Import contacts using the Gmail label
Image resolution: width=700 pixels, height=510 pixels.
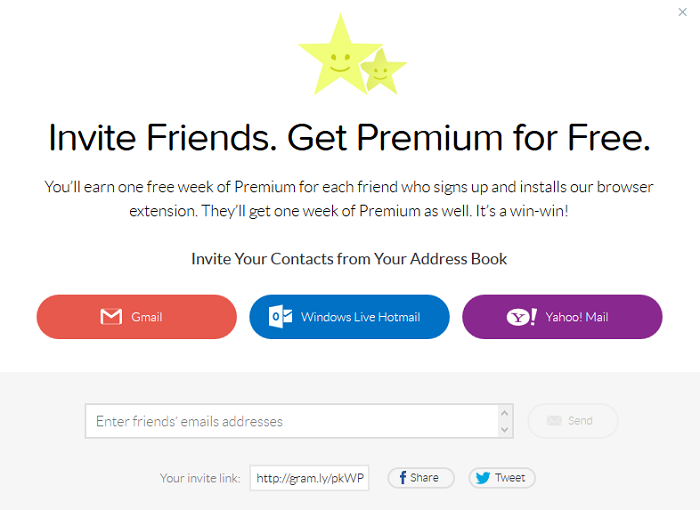147,317
